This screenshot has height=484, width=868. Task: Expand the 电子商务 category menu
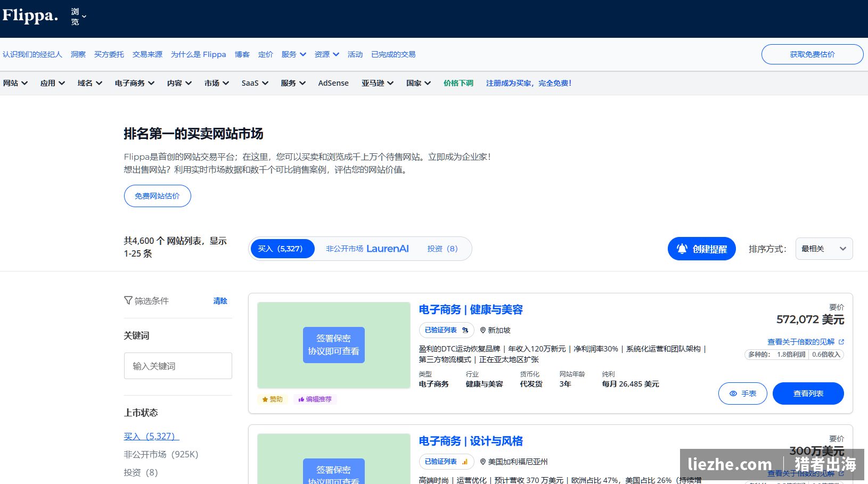(x=135, y=83)
